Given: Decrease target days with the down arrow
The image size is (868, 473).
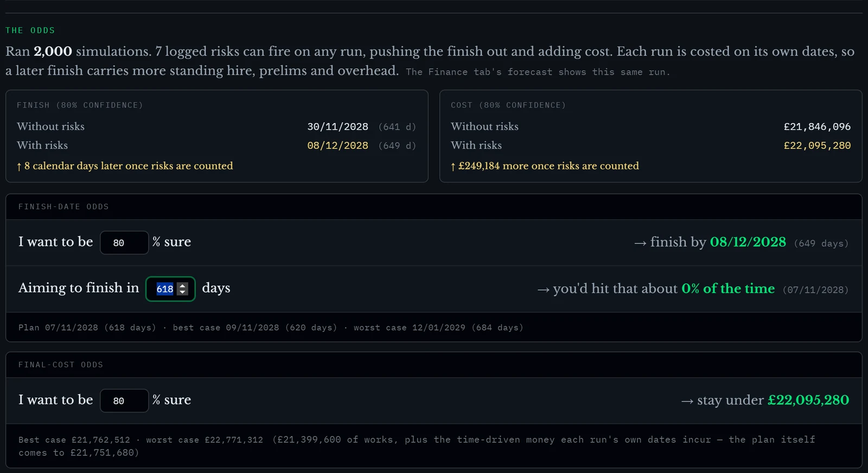Looking at the screenshot, I should (x=183, y=292).
